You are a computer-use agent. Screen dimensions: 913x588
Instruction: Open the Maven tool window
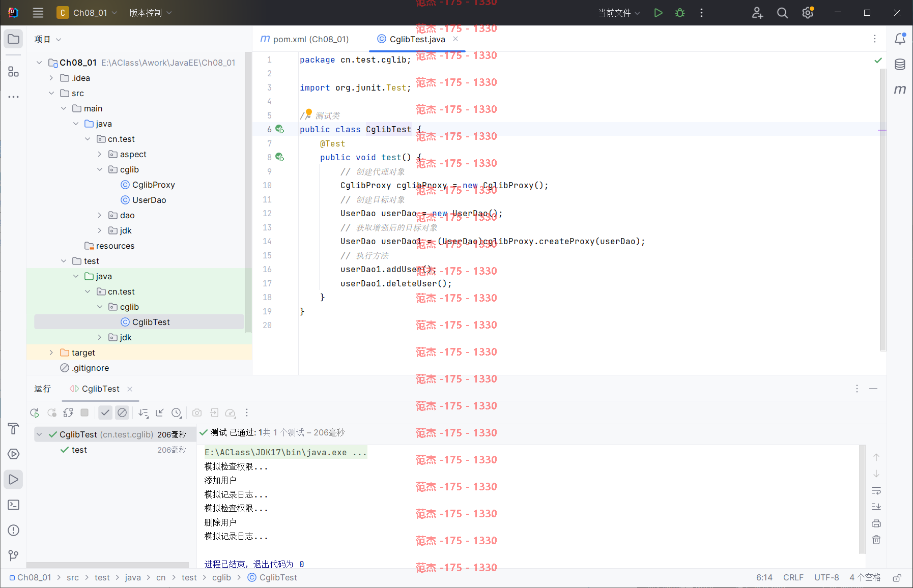point(900,90)
